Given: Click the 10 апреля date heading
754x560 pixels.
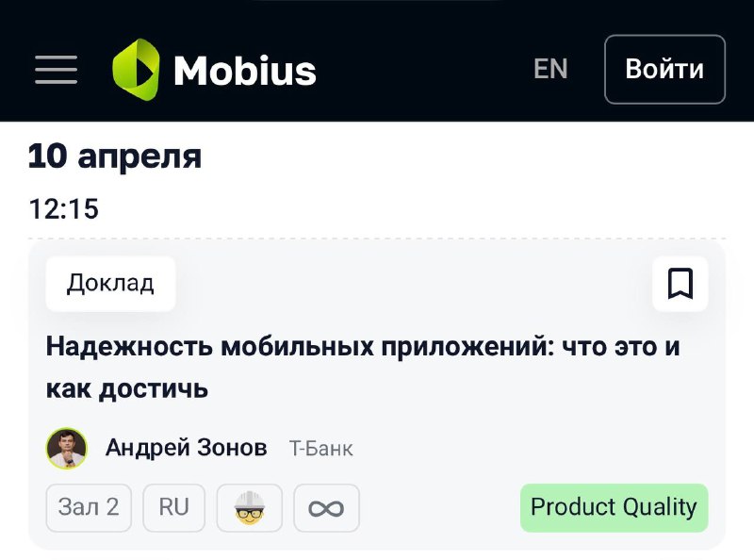Looking at the screenshot, I should click(115, 156).
